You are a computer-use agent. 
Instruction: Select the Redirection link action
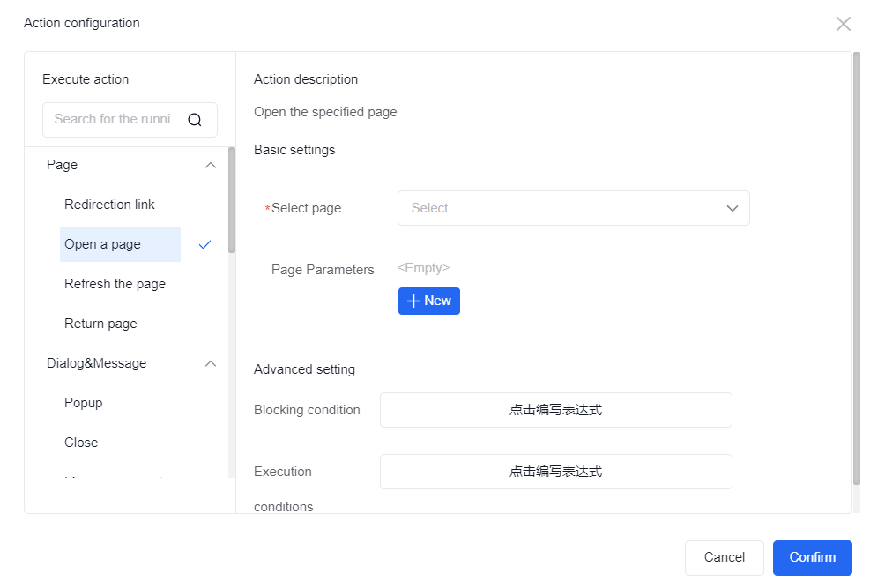click(x=109, y=205)
